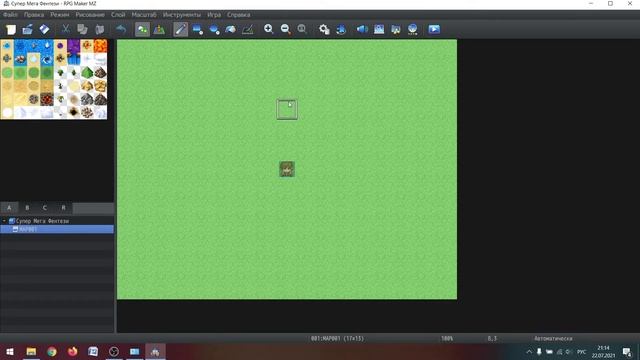
Task: Select the Супер Мега Фентези project node
Action: (x=42, y=221)
